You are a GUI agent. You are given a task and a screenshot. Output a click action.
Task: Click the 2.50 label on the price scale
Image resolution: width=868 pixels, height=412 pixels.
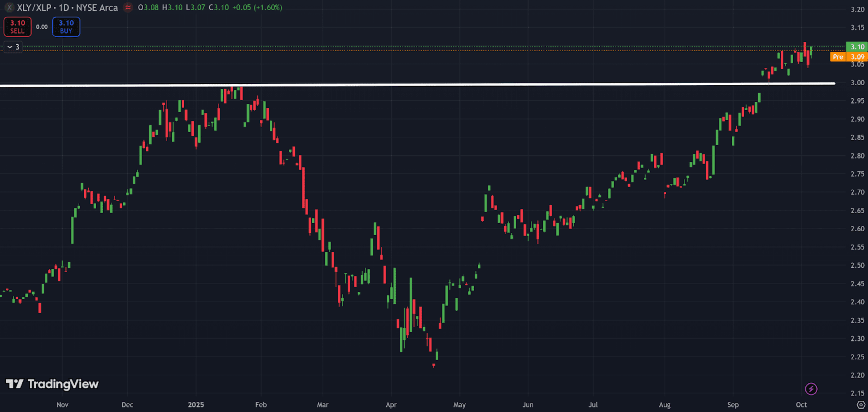coord(857,265)
